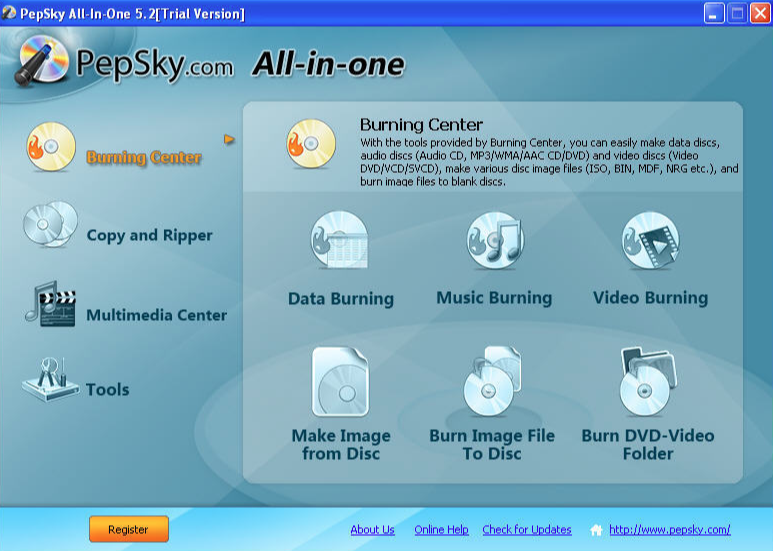Click the Tools toolbox icon
Viewport: 773px width, 551px height.
coord(50,379)
